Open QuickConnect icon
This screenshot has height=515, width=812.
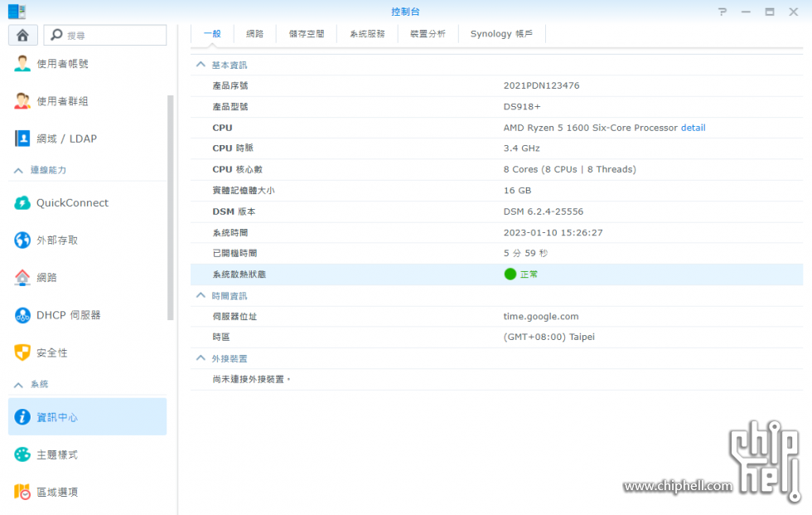pyautogui.click(x=22, y=202)
